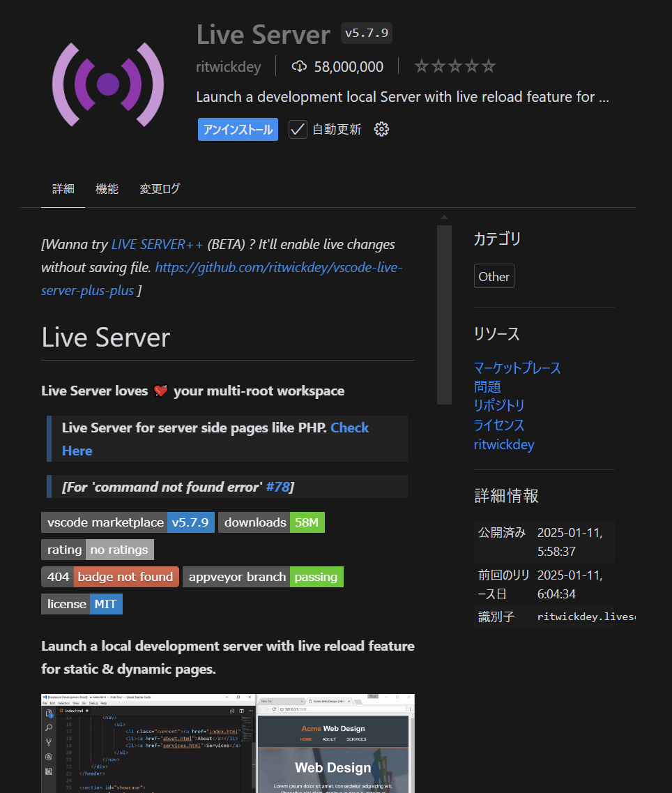This screenshot has height=793, width=672.
Task: Toggle the 自動更新 checkbox
Action: coord(298,130)
